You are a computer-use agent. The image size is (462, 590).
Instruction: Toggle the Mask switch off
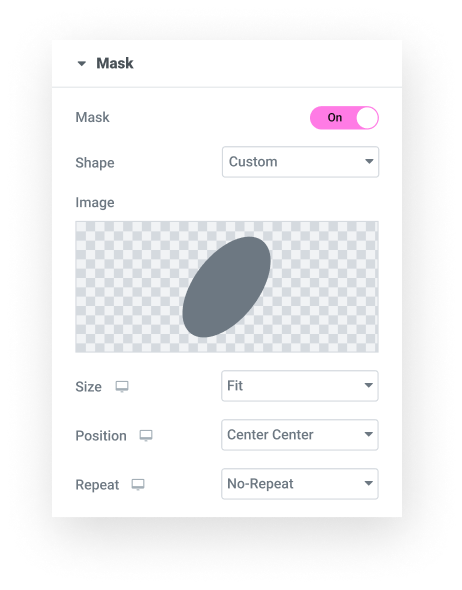pyautogui.click(x=344, y=118)
